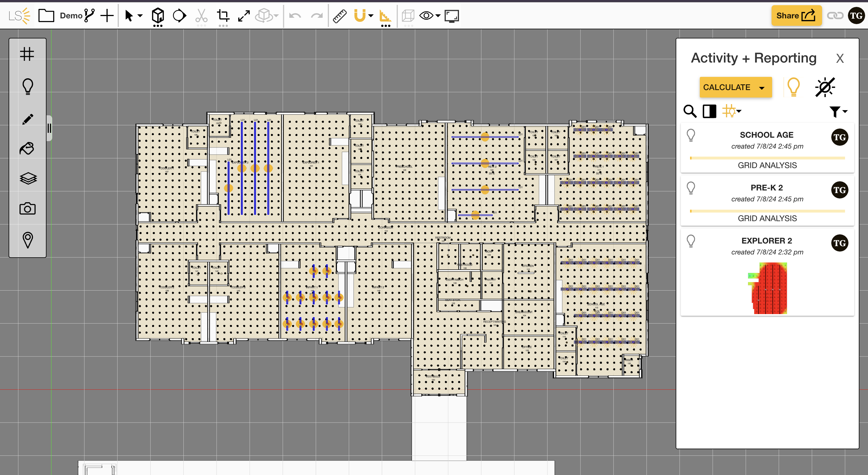
Task: Open the filter dropdown in the Activity panel
Action: (x=837, y=111)
